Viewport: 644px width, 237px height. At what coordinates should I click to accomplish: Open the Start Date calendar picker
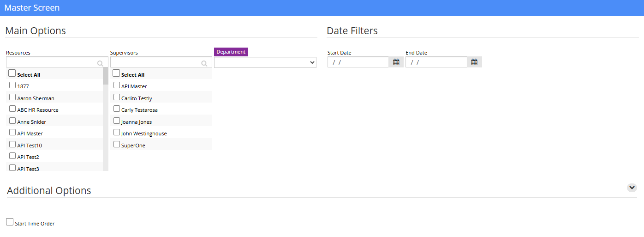(x=396, y=62)
